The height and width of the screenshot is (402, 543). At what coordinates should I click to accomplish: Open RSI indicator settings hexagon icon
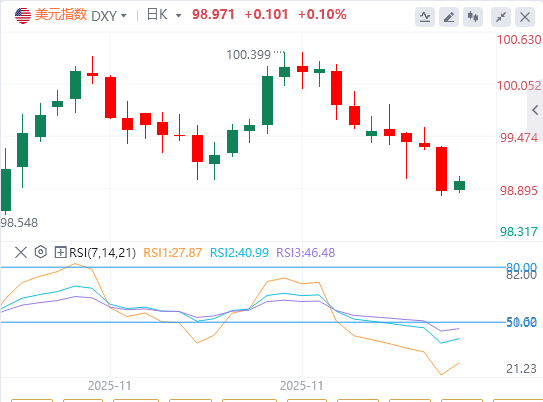(41, 252)
